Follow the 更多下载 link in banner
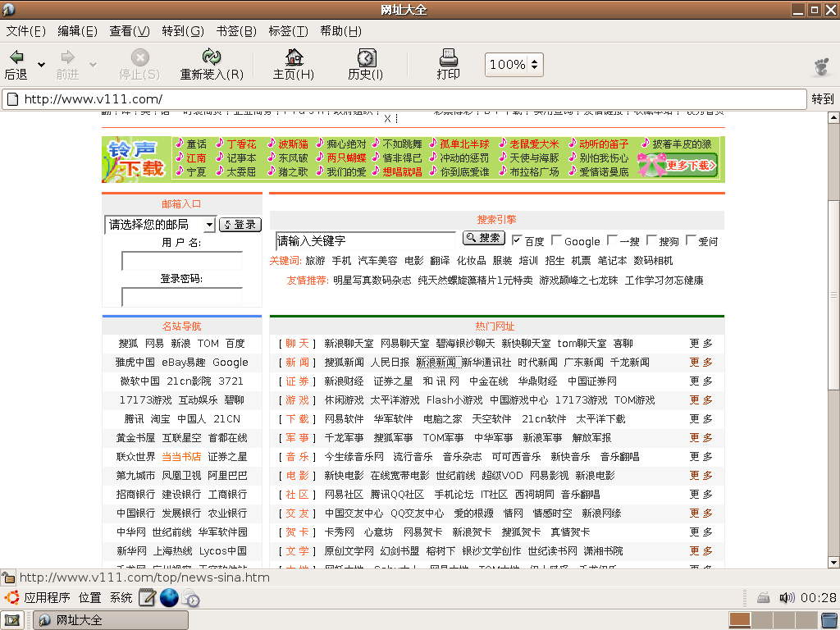840x630 pixels. point(692,165)
